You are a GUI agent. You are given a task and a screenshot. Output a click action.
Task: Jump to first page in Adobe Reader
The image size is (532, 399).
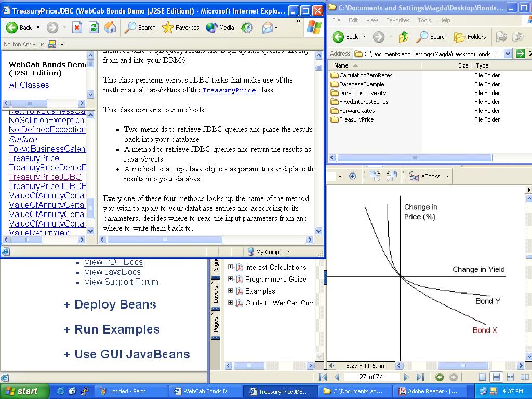click(323, 377)
